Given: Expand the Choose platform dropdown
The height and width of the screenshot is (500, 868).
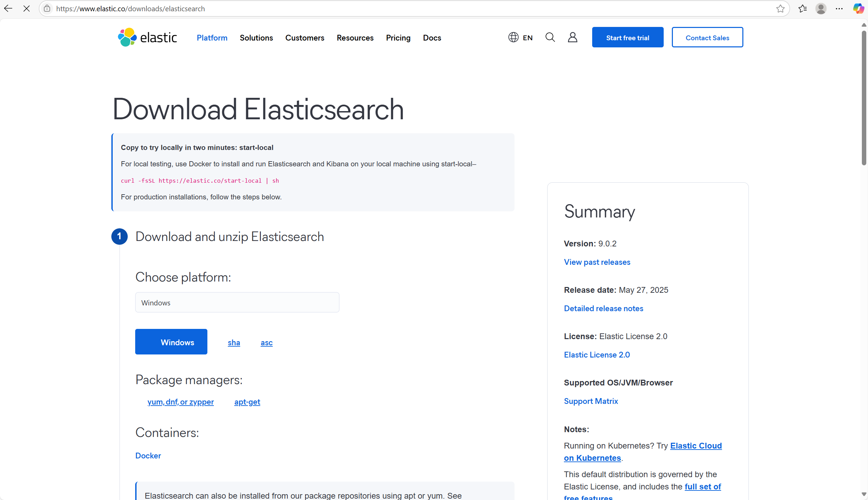Looking at the screenshot, I should pyautogui.click(x=237, y=302).
